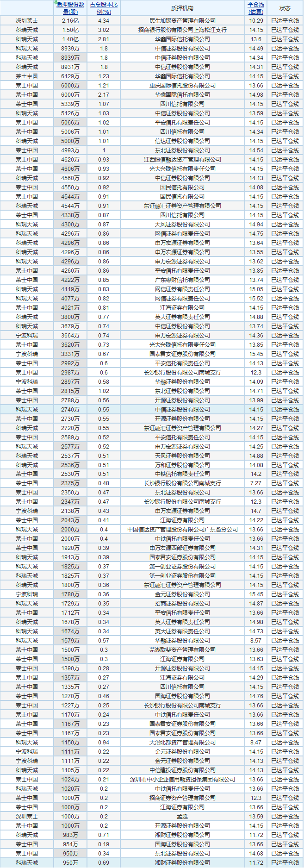The width and height of the screenshot is (304, 868).
Task: Click the 14.94 liquidation price cell
Action: click(x=256, y=225)
